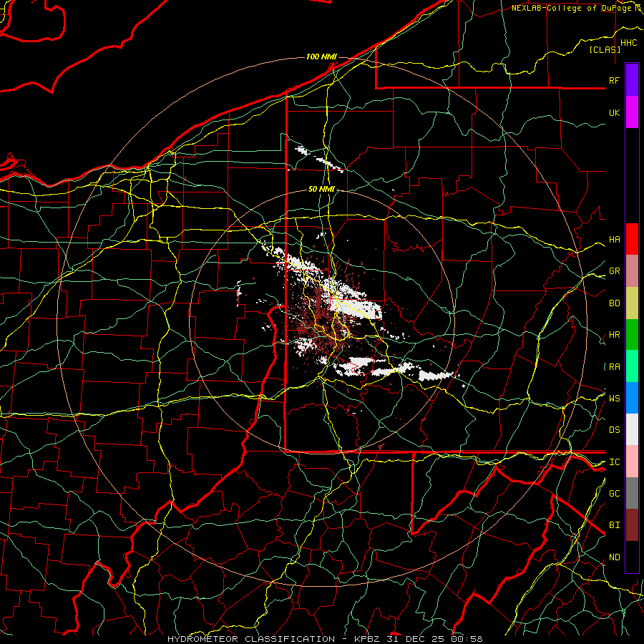The height and width of the screenshot is (644, 644).
Task: Click the 'GC' legend label
Action: pos(614,494)
